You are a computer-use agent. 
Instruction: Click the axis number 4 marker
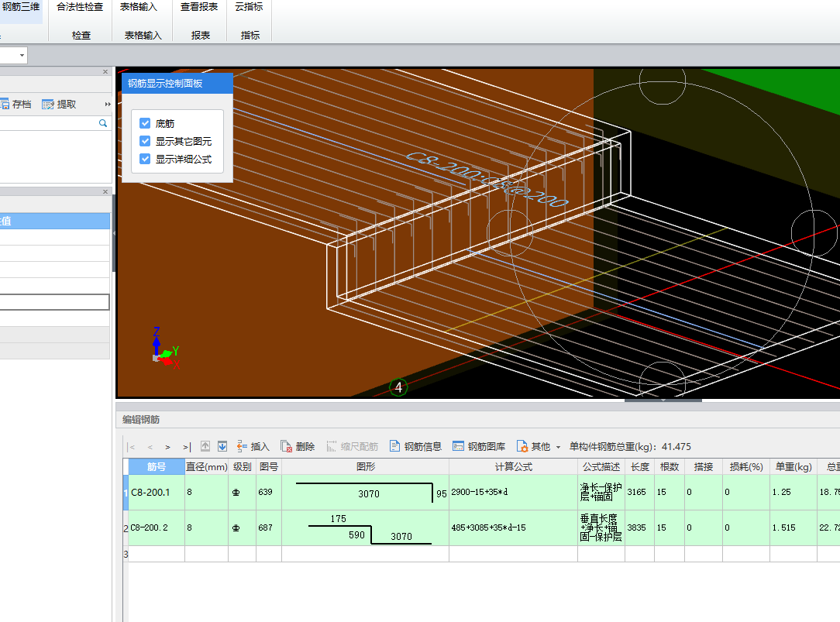point(398,387)
